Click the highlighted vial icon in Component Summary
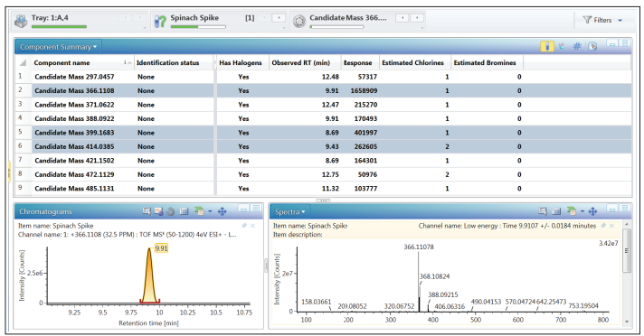Image resolution: width=644 pixels, height=336 pixels. [x=546, y=46]
